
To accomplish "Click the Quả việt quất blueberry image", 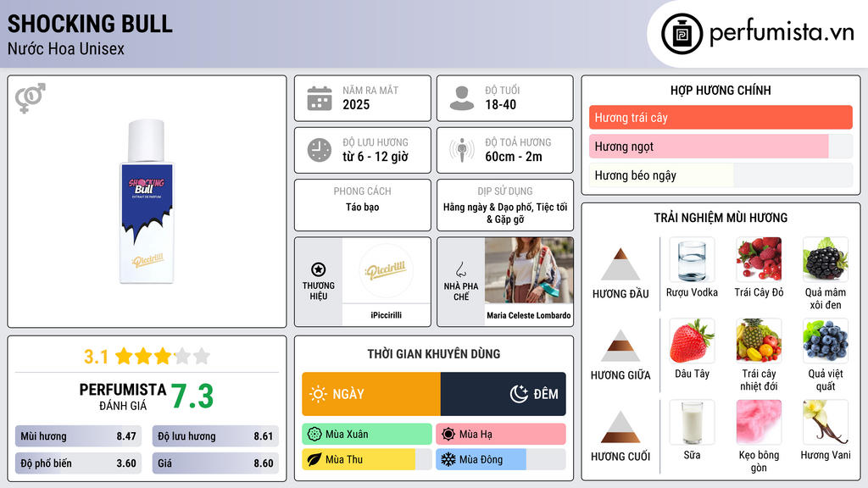I will pos(826,341).
